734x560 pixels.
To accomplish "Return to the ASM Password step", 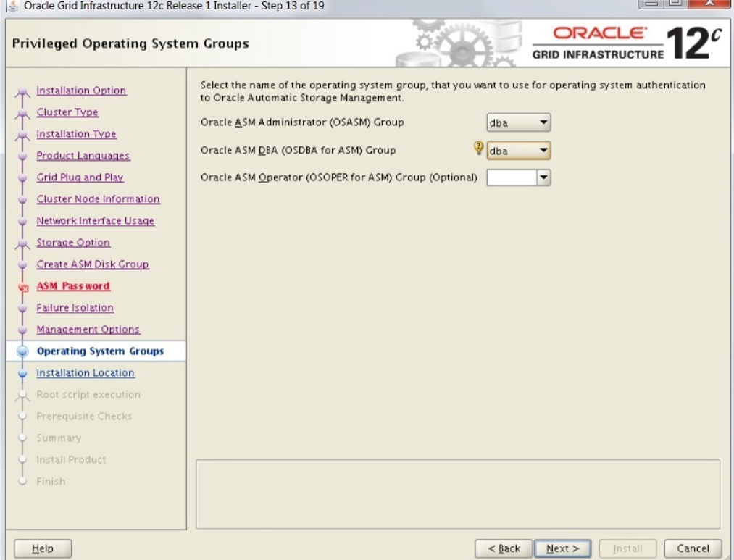I will coord(73,286).
